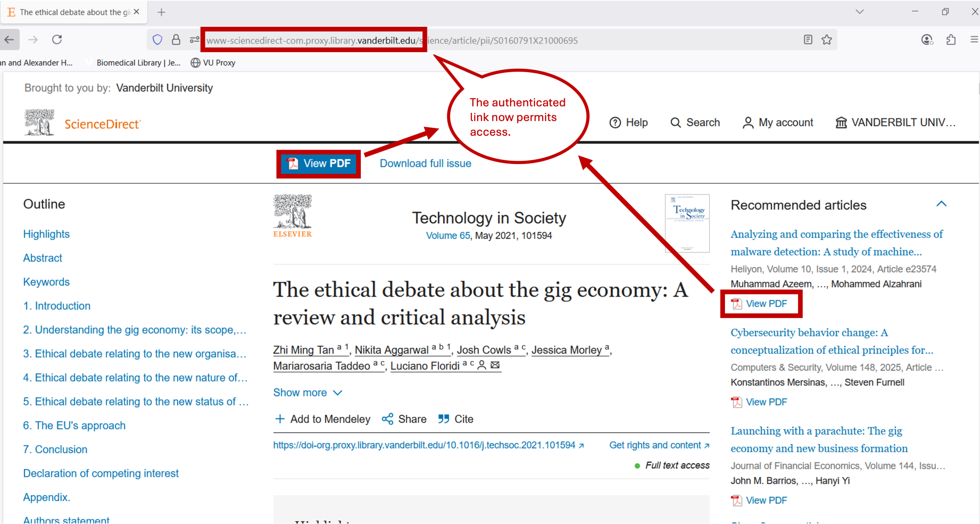
Task: Bookmark this page using the star icon
Action: pos(827,40)
